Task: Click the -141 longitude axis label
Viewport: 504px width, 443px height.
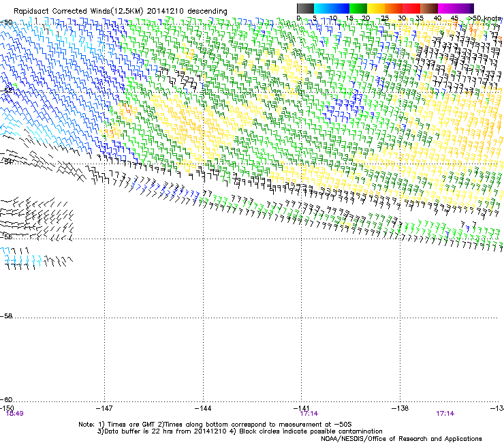Action: click(301, 408)
